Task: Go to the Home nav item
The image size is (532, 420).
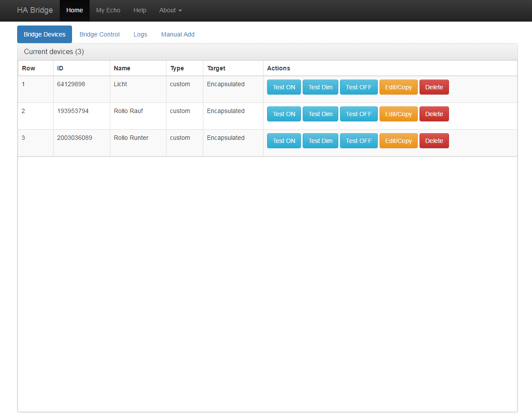Action: [75, 10]
